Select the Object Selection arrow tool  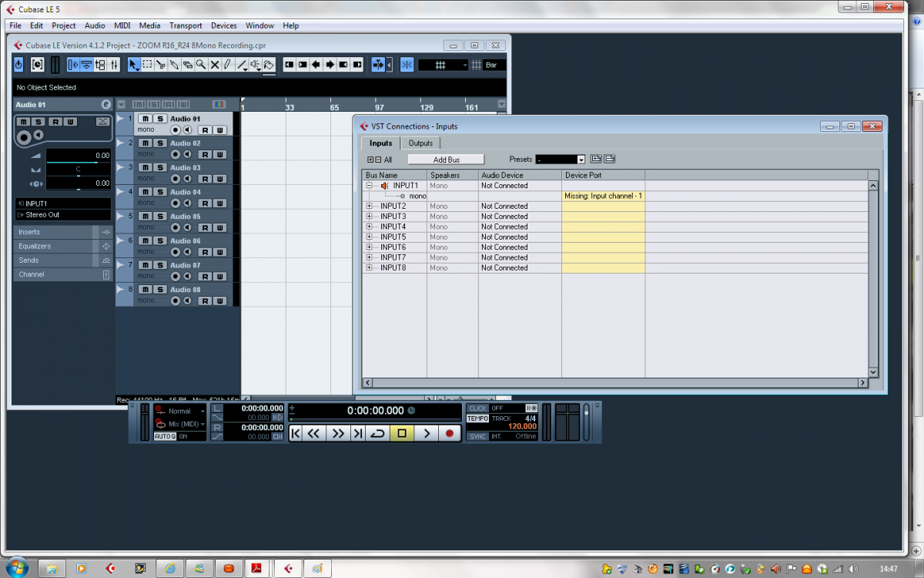pos(134,65)
